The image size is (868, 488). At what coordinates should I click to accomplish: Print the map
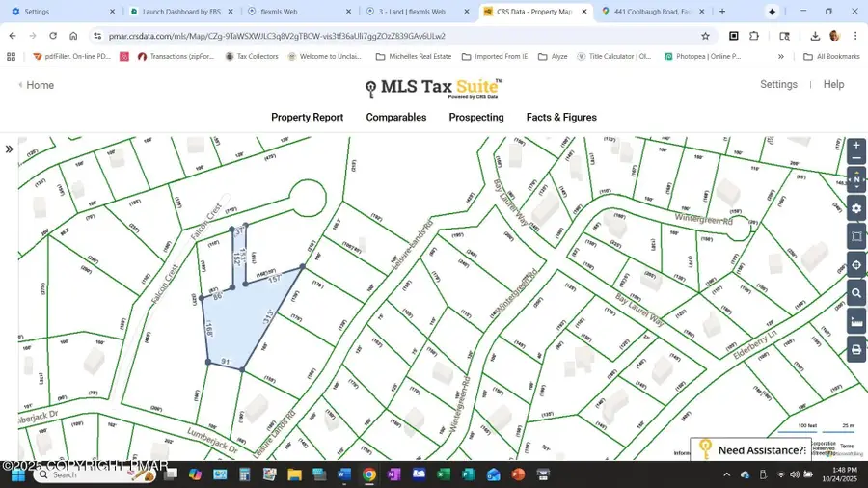[855, 350]
